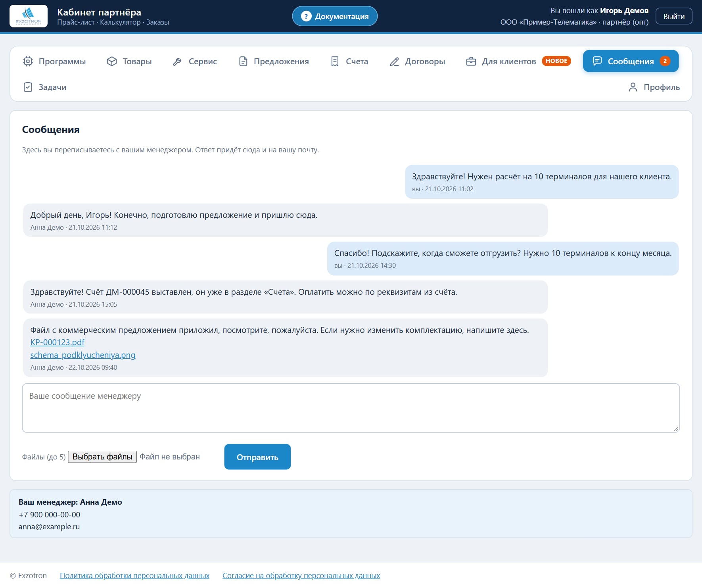702x588 pixels.
Task: Click the question mark icon in Документация
Action: tap(306, 16)
